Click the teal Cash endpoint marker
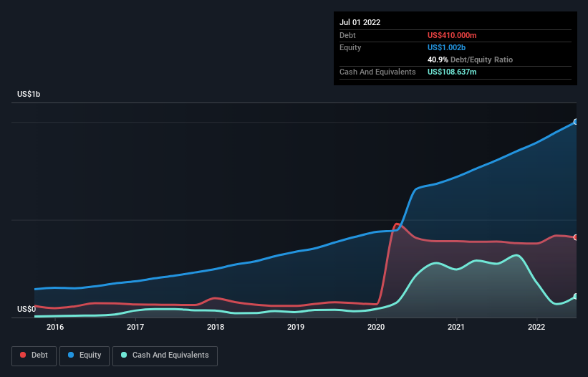The width and height of the screenshot is (588, 377). point(576,296)
